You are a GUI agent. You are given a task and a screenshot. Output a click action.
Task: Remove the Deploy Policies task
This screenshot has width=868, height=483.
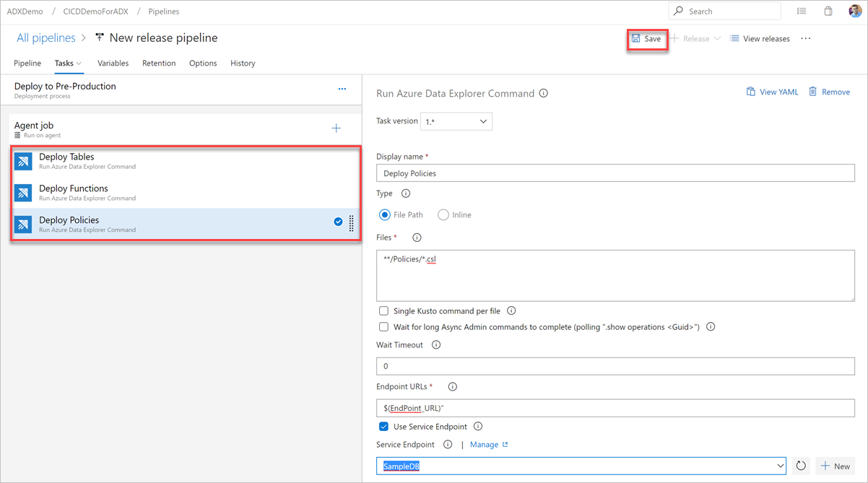point(829,92)
